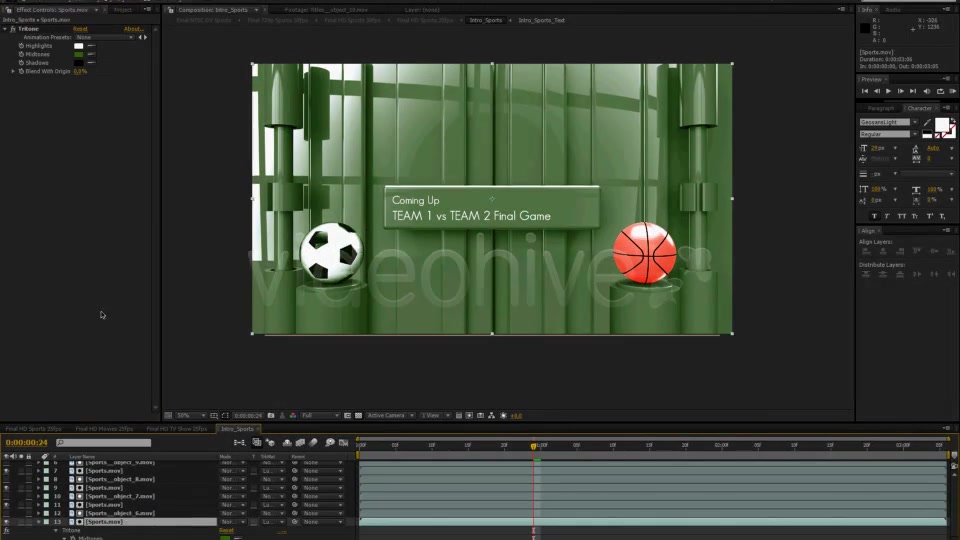The width and height of the screenshot is (960, 540).
Task: Open the viewer magnification dropdown 50%
Action: click(x=191, y=416)
